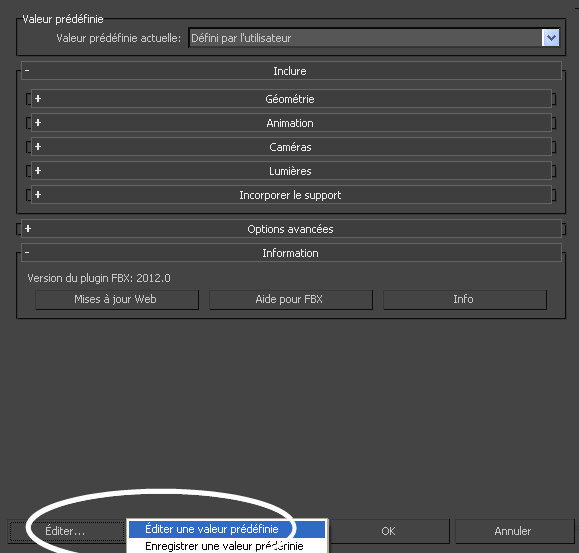Expand the Animation rollout plus icon
This screenshot has height=553, width=579.
pos(38,123)
